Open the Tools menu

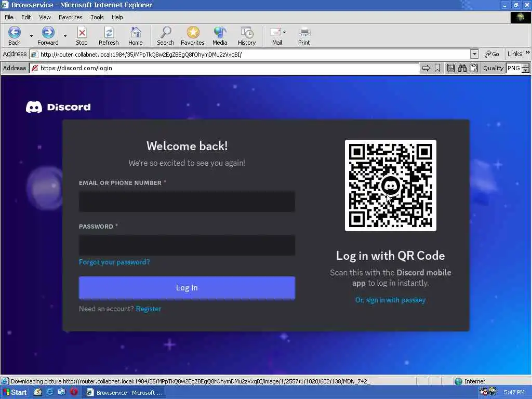tap(97, 17)
